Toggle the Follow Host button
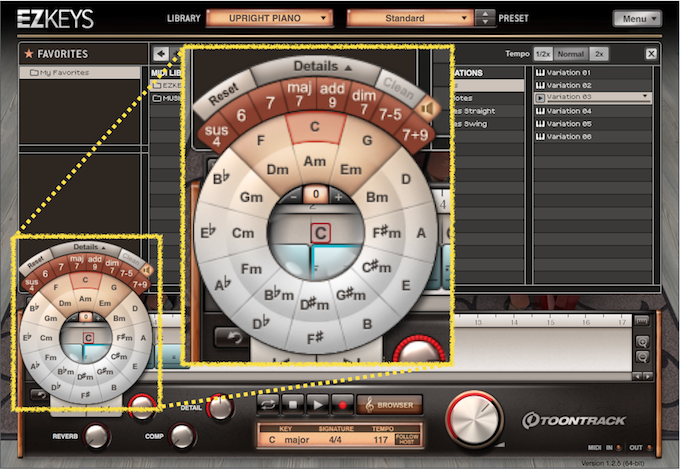680x469 pixels. point(407,439)
